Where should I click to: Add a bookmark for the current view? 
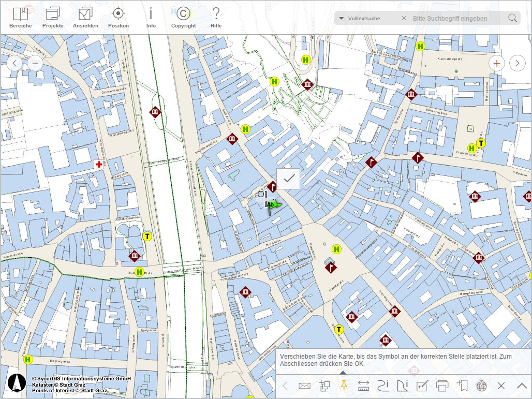click(463, 386)
